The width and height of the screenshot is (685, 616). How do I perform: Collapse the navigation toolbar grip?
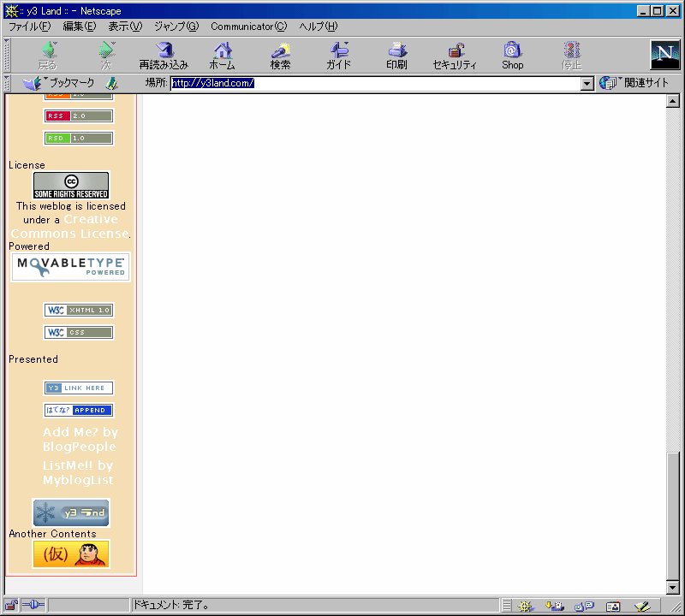pos(7,56)
